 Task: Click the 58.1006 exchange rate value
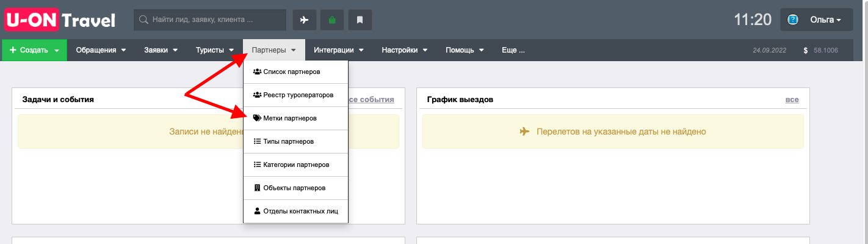coord(826,50)
